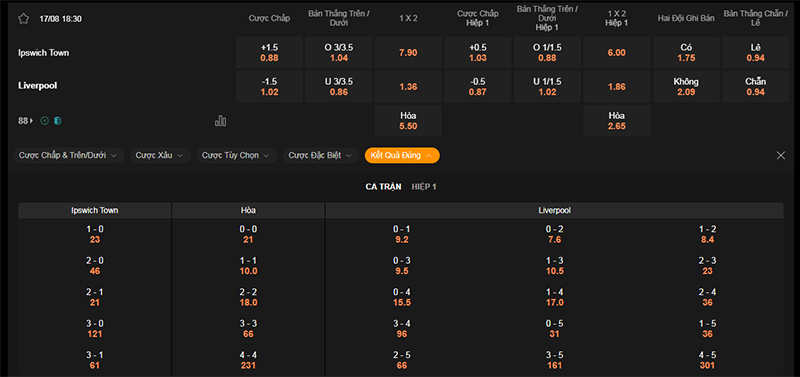Expand the Cược Đặc Biệt dropdown
Viewport: 800px width, 377px height.
(321, 156)
